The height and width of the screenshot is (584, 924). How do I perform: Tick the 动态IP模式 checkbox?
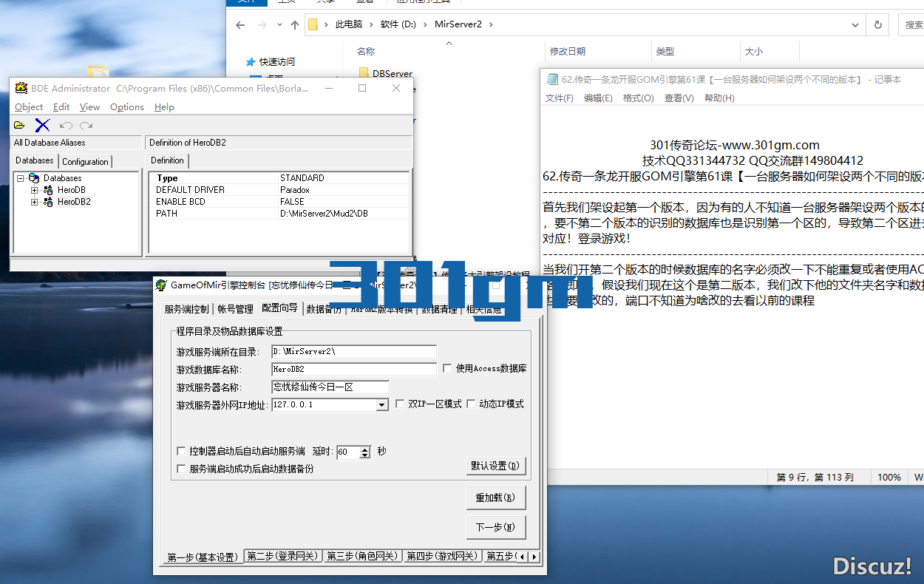[x=471, y=404]
